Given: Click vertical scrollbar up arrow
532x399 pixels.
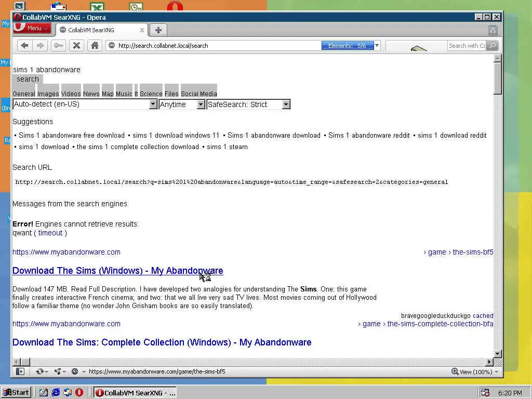Looking at the screenshot, I should (x=497, y=58).
